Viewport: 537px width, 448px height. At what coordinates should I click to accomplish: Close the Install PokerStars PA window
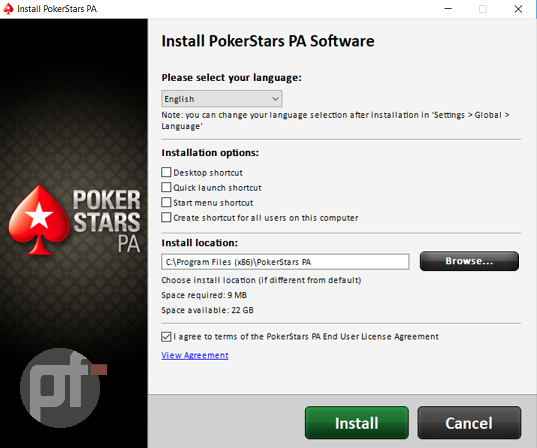coord(518,9)
